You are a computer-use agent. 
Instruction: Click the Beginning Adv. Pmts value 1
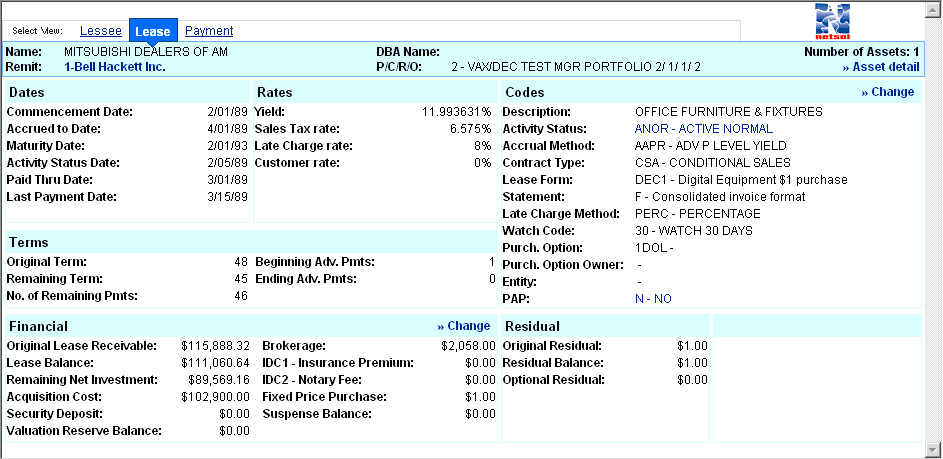[492, 262]
